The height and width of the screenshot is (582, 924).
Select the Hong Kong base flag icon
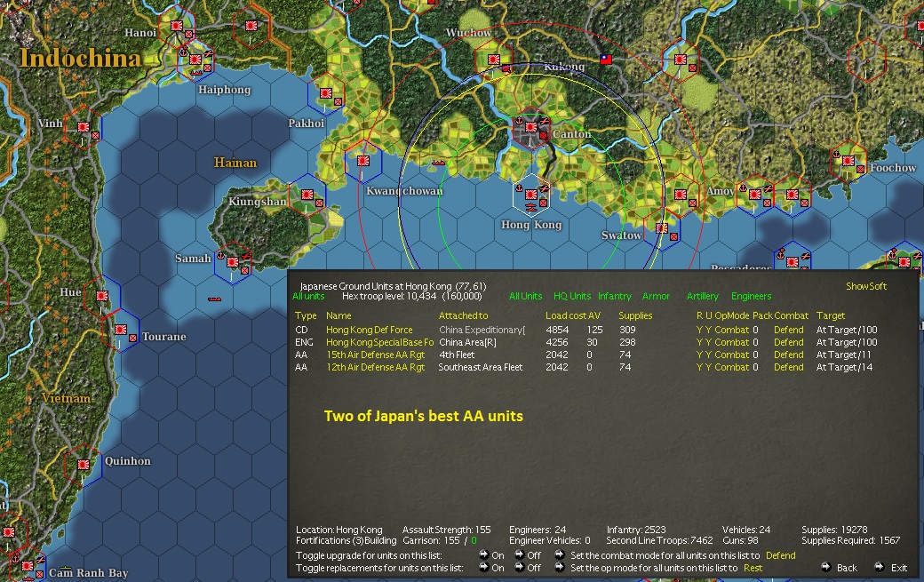point(531,195)
